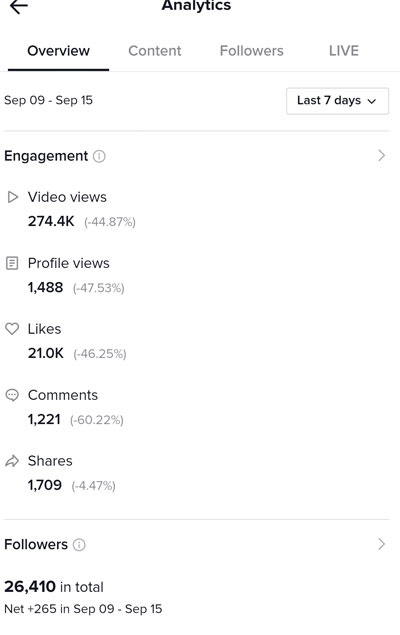This screenshot has height=635, width=400.
Task: Click the Video views play icon
Action: click(13, 197)
